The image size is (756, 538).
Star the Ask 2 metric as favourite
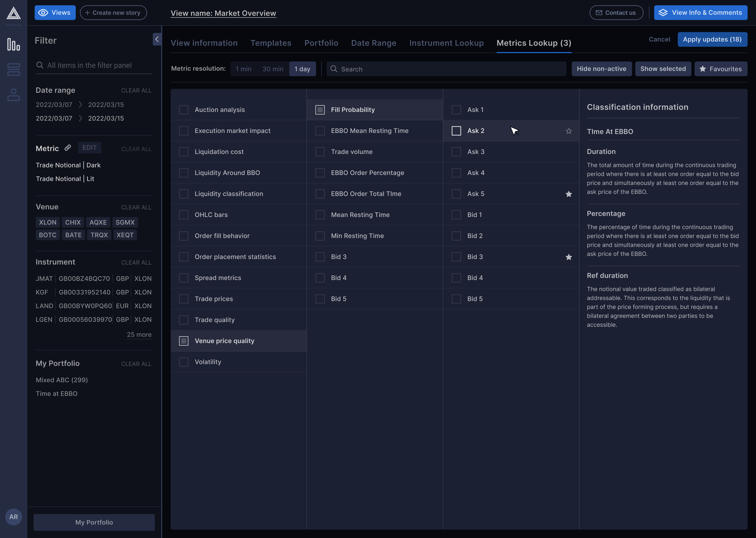pos(569,131)
